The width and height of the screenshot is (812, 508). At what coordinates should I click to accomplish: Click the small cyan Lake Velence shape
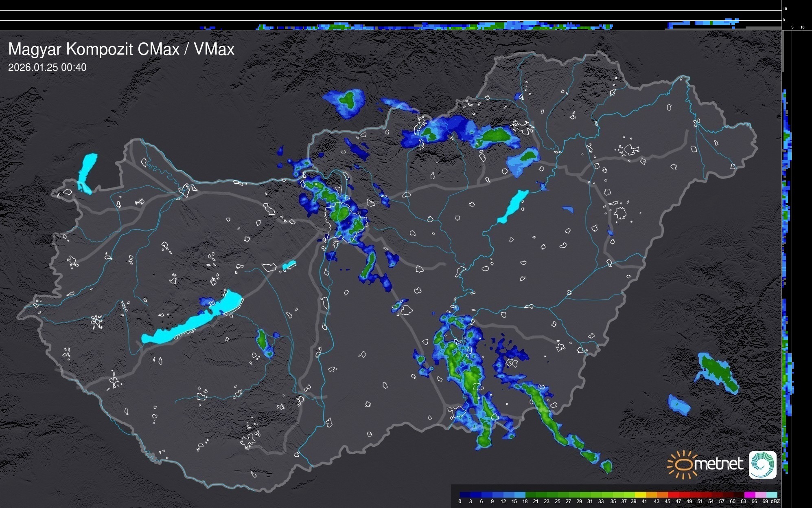(289, 265)
